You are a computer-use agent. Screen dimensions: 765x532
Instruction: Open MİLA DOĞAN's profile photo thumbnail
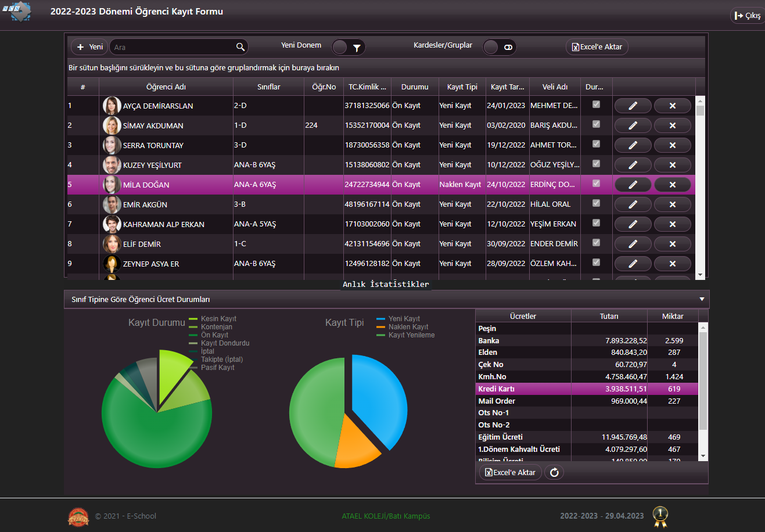pyautogui.click(x=112, y=185)
